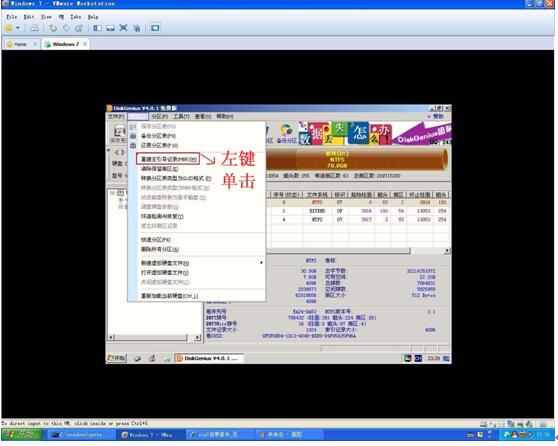Click the colorful 数据丢失怎么办 banner
558x446 pixels.
346,133
